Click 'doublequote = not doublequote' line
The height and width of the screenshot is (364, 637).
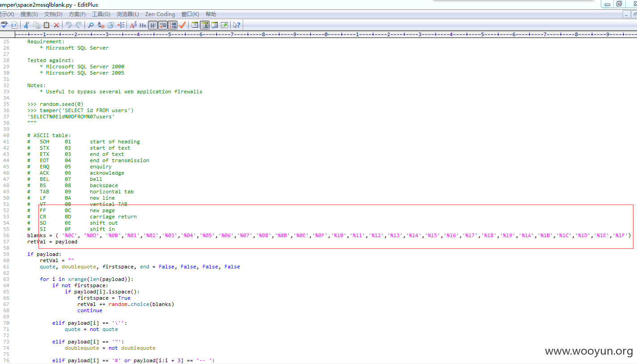pos(110,348)
